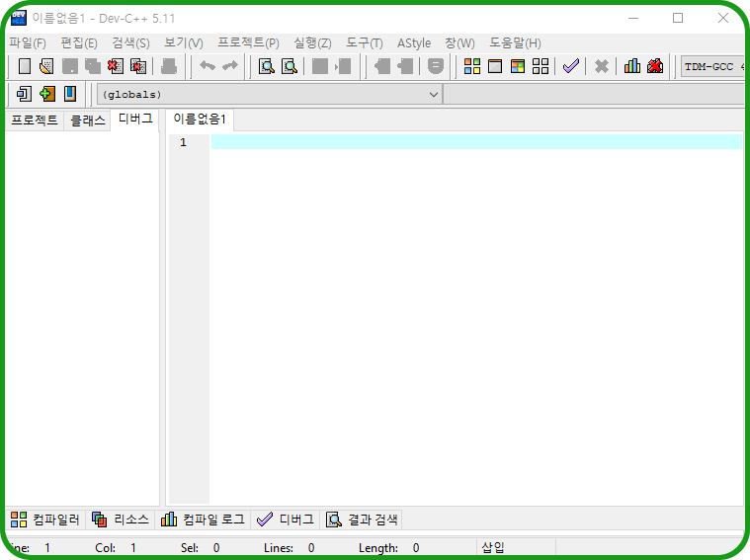Click the Length: 0 status bar entry

389,547
